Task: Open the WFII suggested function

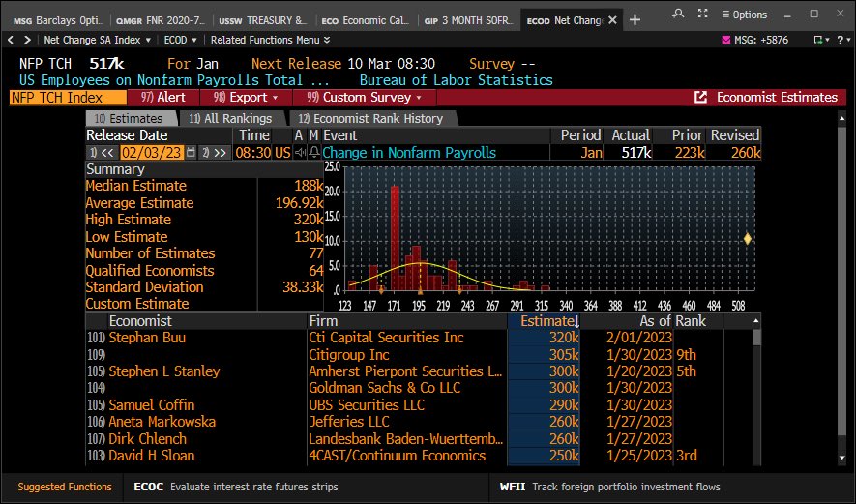Action: 609,487
